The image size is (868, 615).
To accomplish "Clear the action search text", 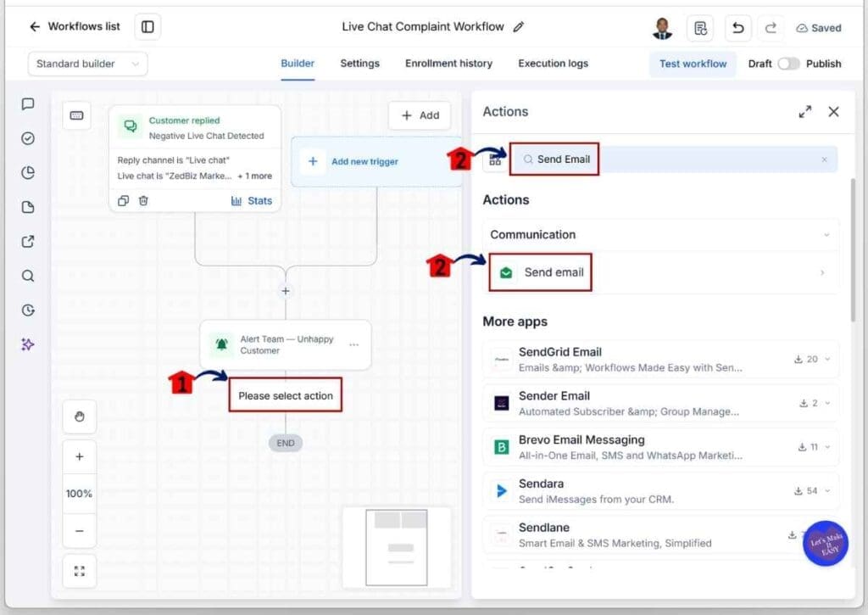I will point(824,159).
